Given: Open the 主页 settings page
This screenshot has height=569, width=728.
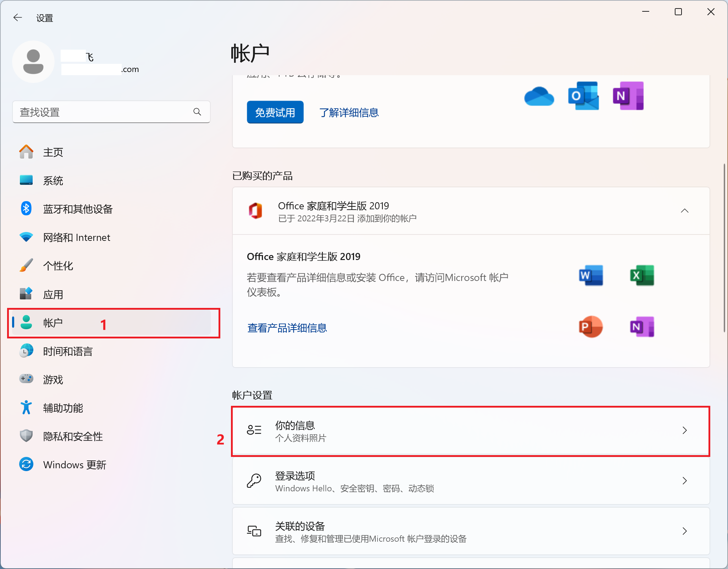Looking at the screenshot, I should [x=111, y=152].
